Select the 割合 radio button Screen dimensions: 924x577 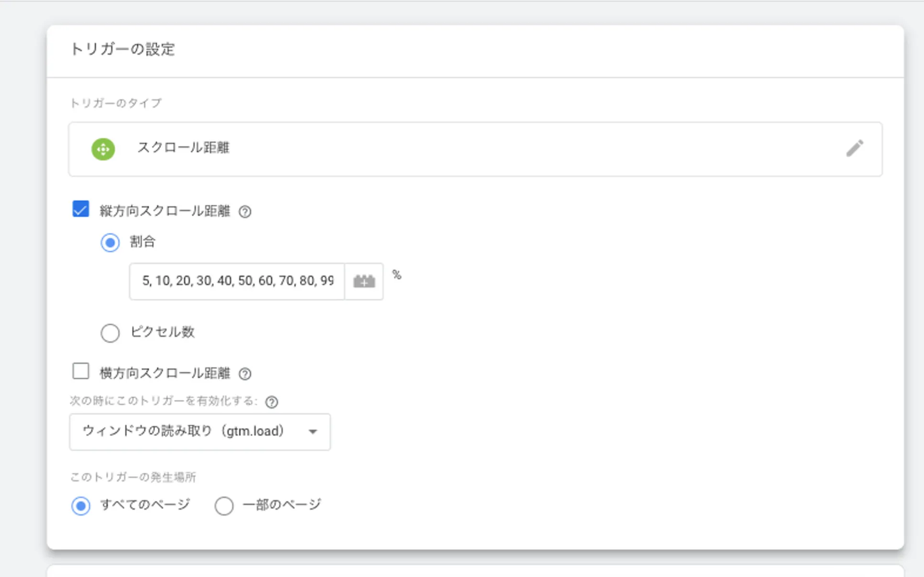tap(110, 243)
